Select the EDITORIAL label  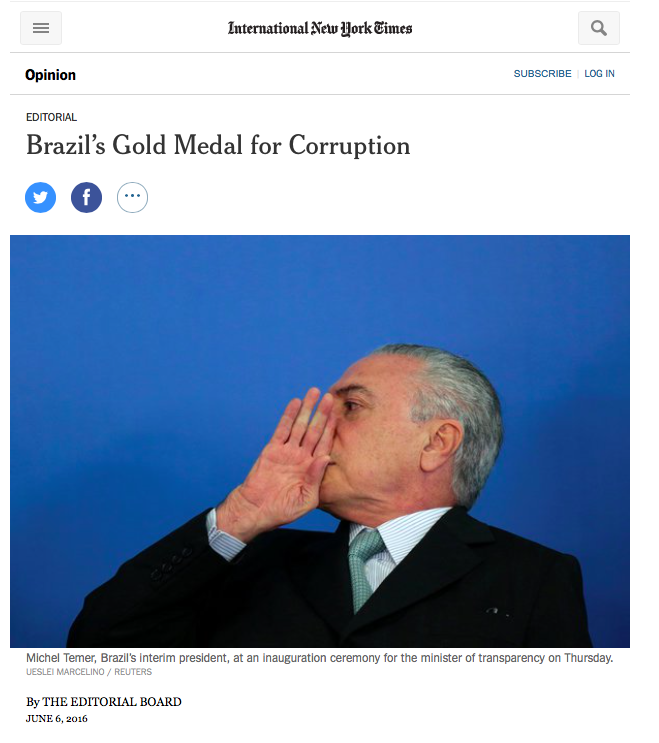tap(51, 117)
